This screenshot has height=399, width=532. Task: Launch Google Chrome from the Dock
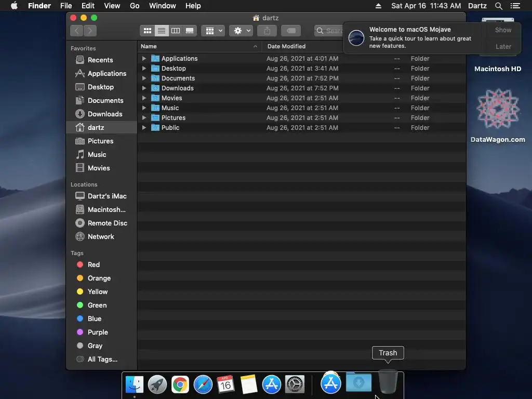click(x=180, y=384)
